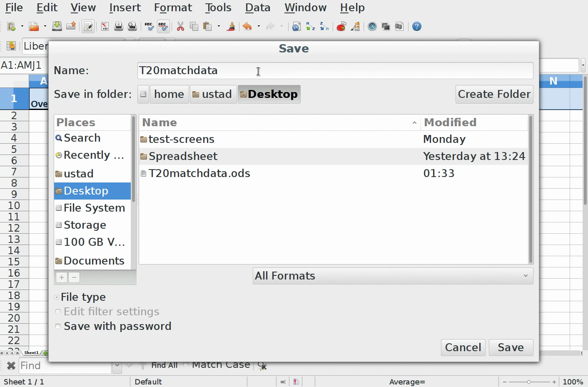Open the Format menu

tap(173, 7)
